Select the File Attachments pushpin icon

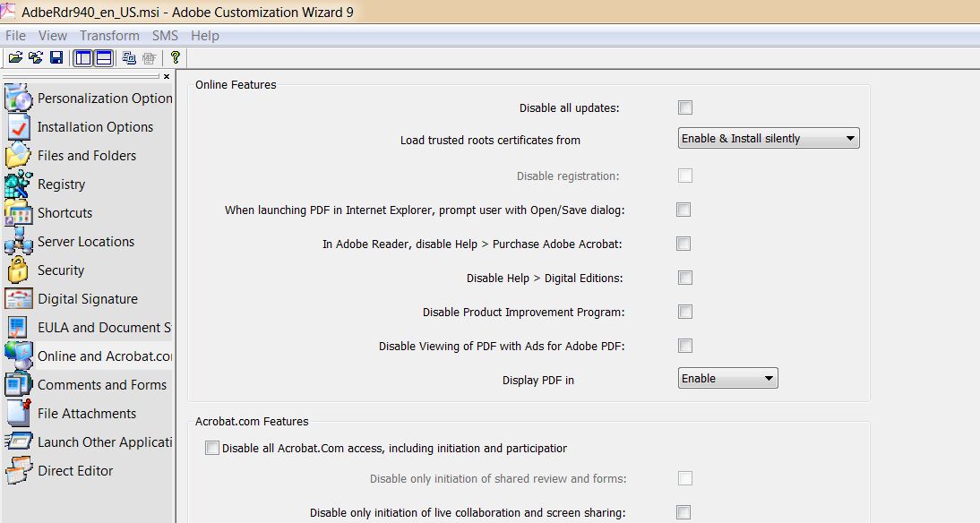18,414
